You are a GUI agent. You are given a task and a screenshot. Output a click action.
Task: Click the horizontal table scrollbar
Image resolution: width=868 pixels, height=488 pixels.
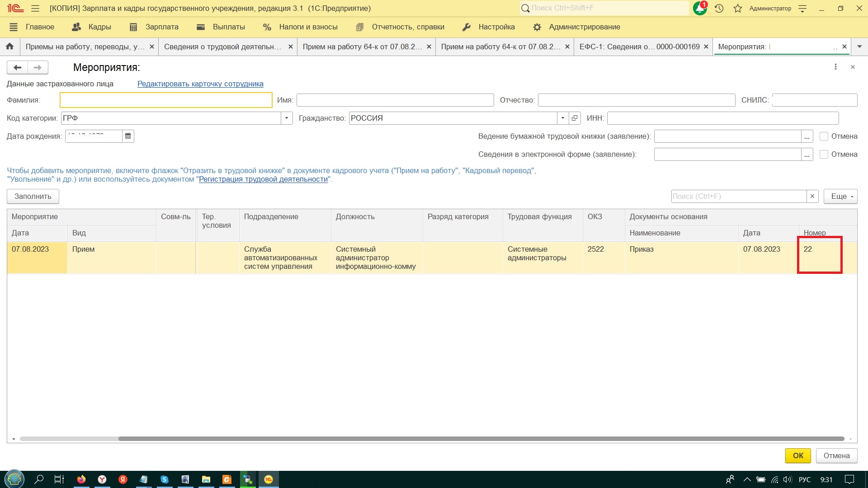click(x=481, y=439)
